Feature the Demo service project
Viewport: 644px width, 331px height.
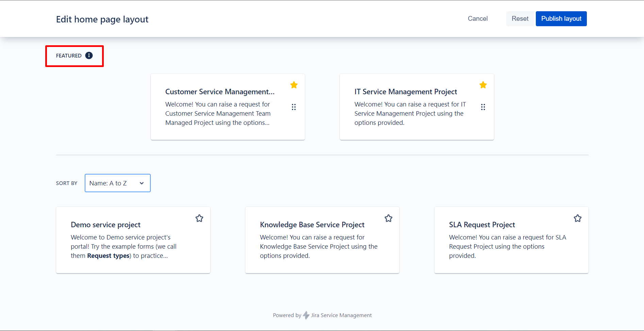199,218
